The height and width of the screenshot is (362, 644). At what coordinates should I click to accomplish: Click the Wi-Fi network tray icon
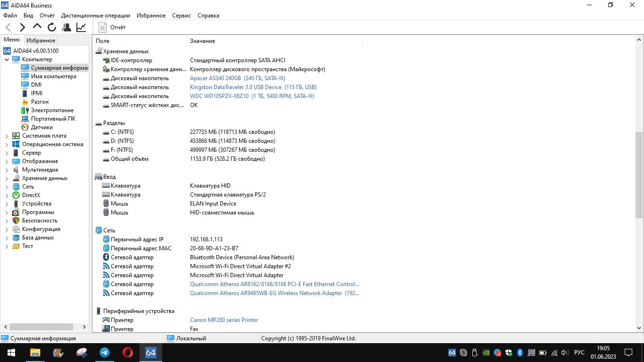(554, 353)
